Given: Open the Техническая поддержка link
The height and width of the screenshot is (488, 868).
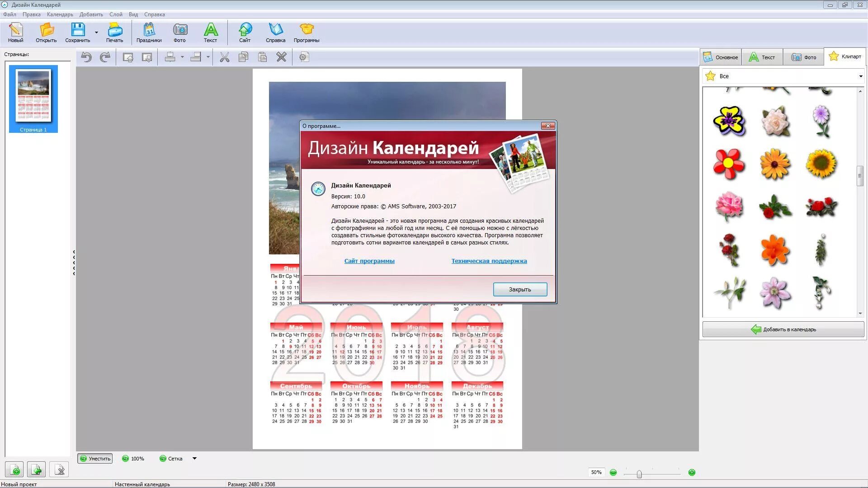Looking at the screenshot, I should (489, 261).
